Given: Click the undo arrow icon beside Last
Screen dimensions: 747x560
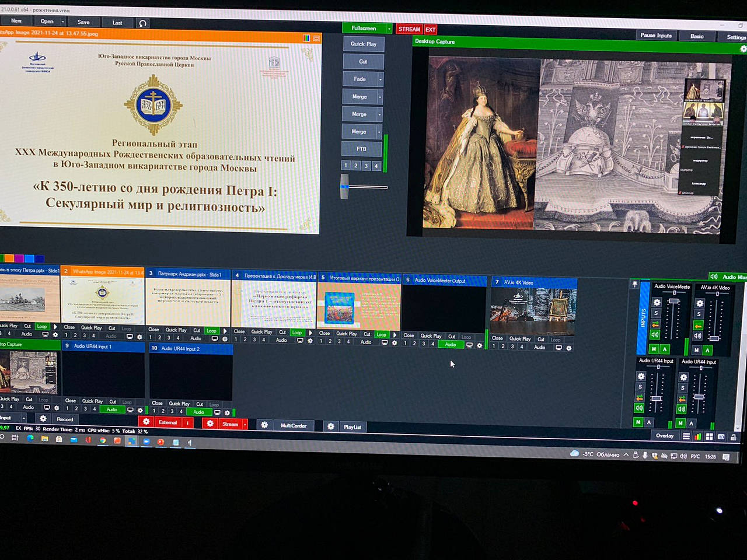Looking at the screenshot, I should tap(142, 23).
